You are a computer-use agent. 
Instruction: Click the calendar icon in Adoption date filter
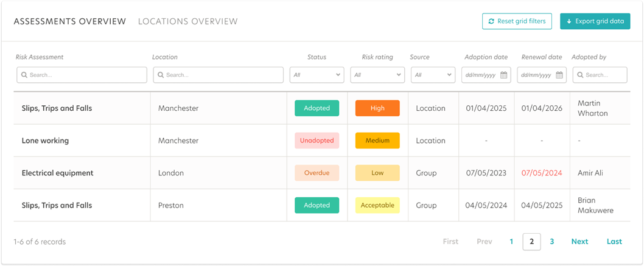pos(503,75)
